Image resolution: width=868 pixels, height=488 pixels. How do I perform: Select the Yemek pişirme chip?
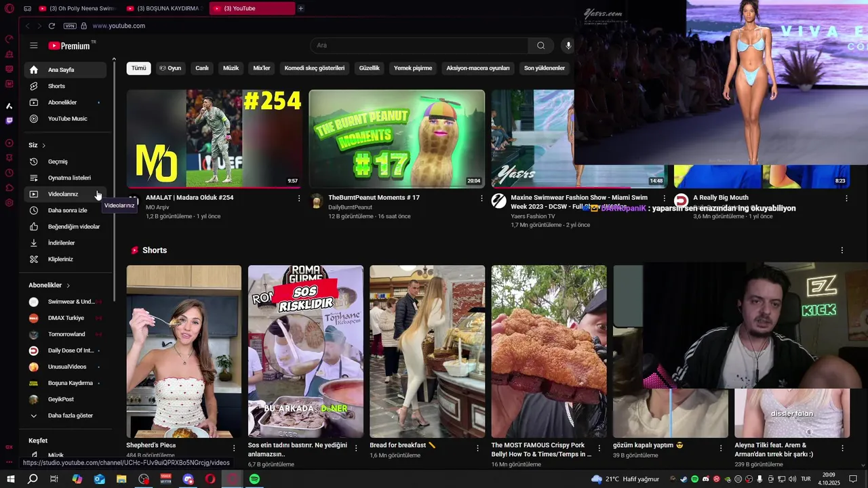(413, 68)
